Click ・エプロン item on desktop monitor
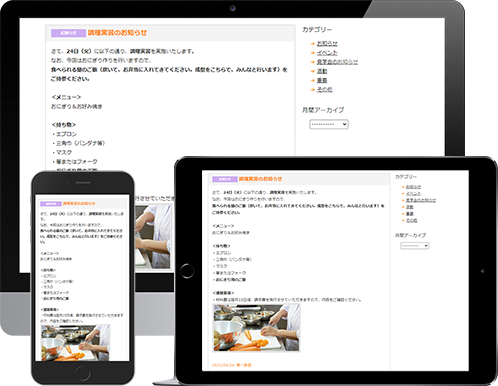The width and height of the screenshot is (498, 386). click(65, 134)
